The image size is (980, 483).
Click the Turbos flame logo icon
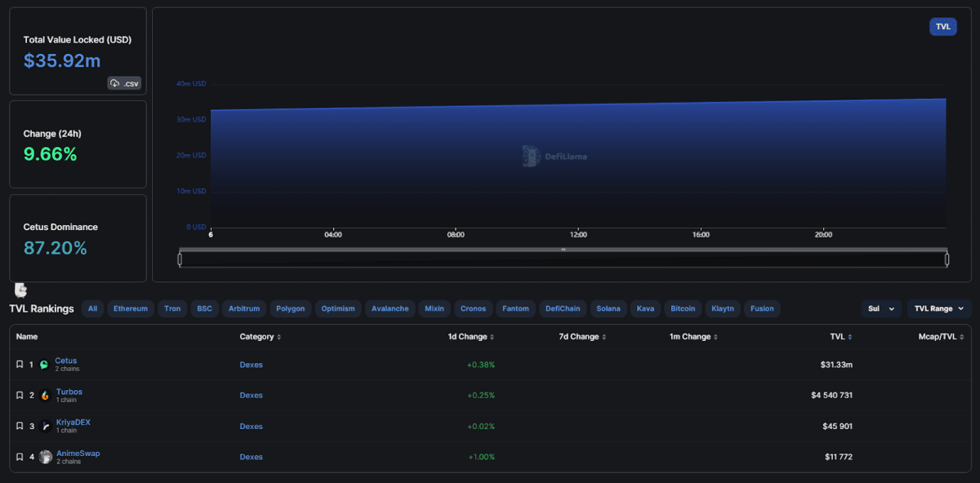tap(45, 396)
